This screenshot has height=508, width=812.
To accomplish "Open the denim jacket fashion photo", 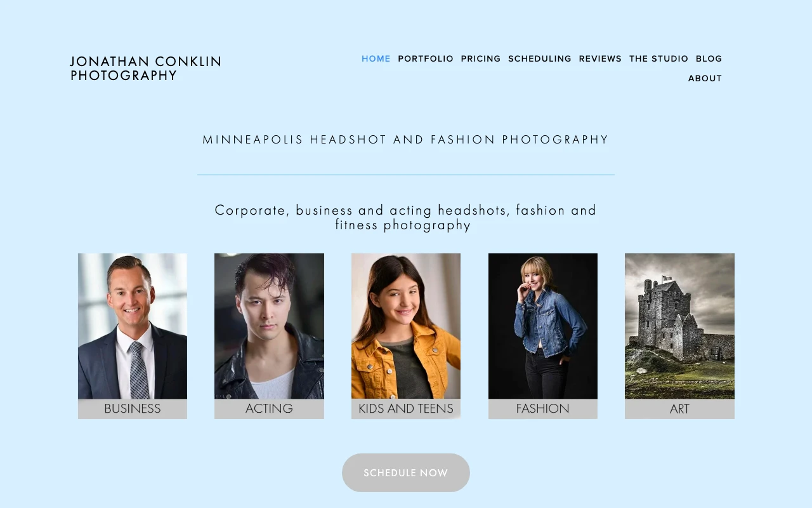I will [543, 326].
